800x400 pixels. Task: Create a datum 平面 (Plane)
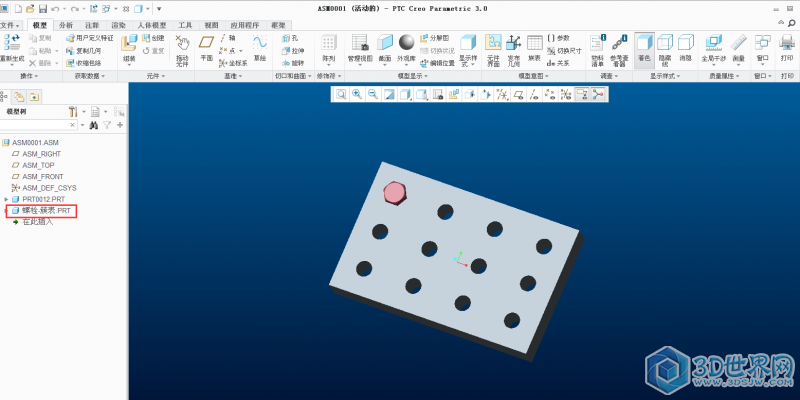[206, 46]
